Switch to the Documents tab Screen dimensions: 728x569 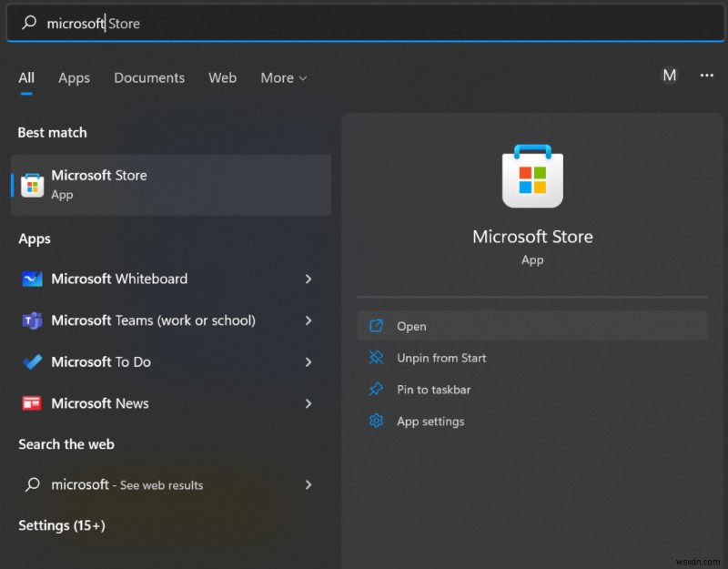[x=149, y=78]
